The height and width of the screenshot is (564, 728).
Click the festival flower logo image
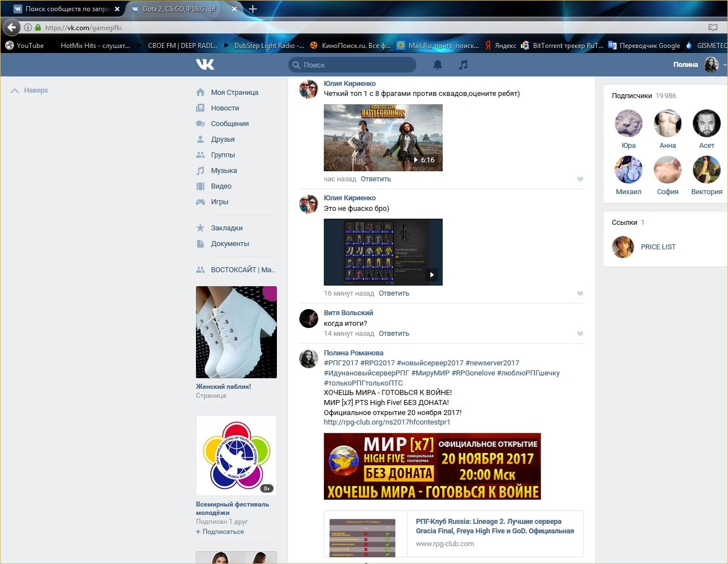tap(236, 456)
